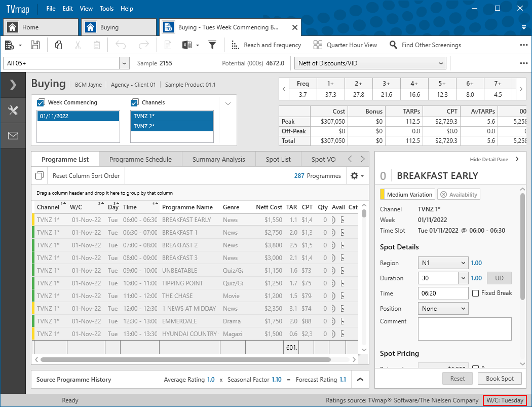Click the select-all rows icon beside Reset Column

click(x=40, y=175)
